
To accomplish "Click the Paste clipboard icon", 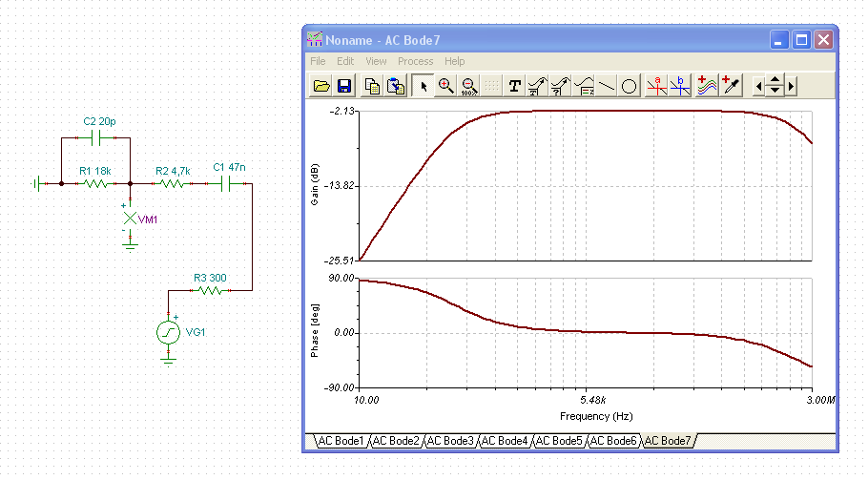I will (396, 87).
